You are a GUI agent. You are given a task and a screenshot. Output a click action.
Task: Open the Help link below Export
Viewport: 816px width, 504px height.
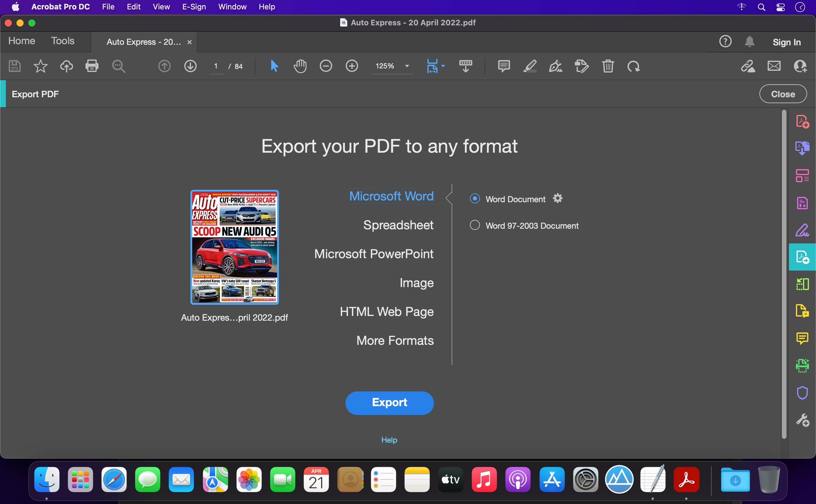[389, 440]
